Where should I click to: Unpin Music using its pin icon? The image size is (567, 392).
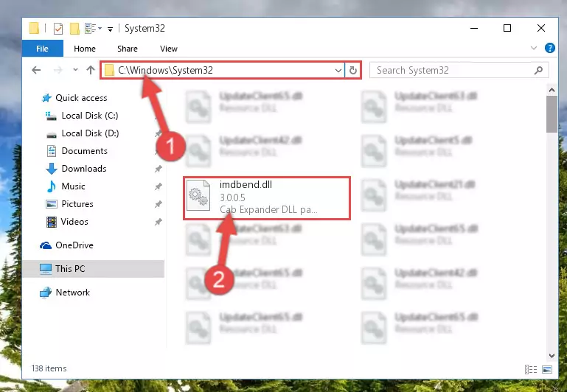tap(158, 186)
